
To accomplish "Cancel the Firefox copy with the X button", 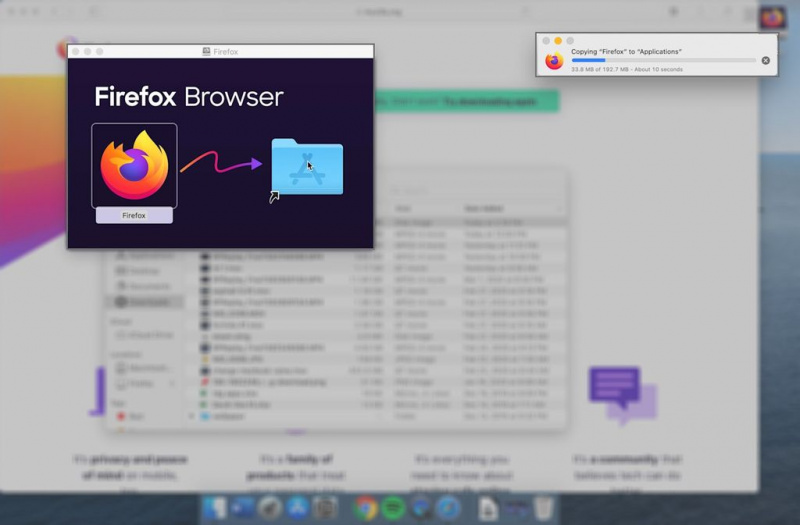I will [765, 60].
